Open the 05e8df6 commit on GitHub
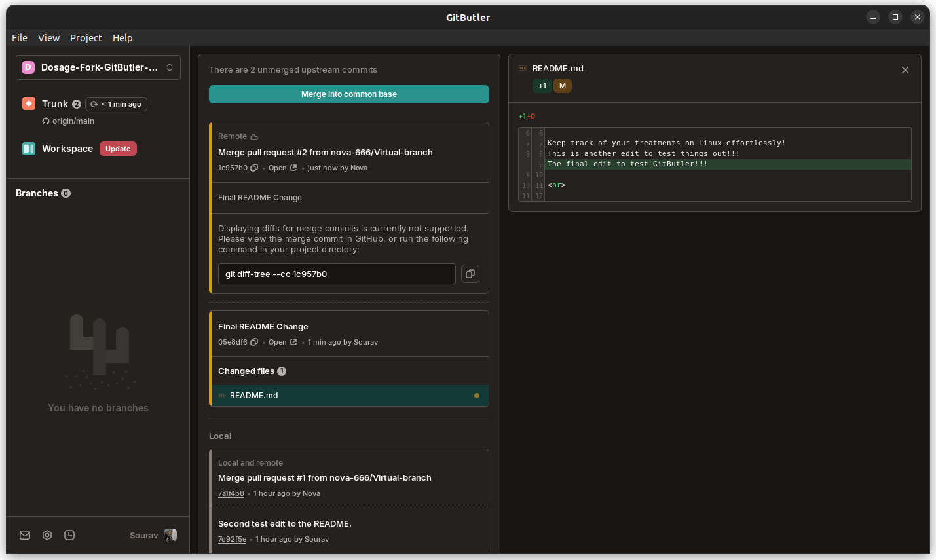Image resolution: width=936 pixels, height=560 pixels. [278, 342]
